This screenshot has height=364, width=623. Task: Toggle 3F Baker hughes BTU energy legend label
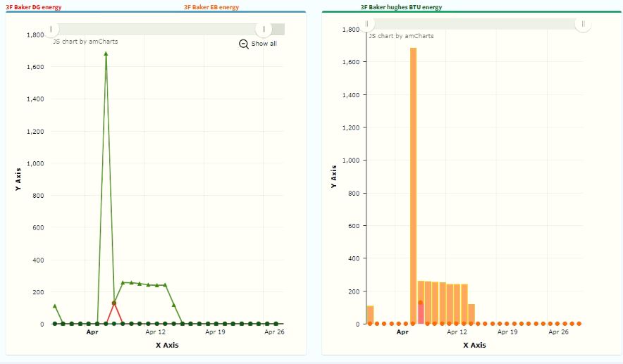[x=401, y=7]
